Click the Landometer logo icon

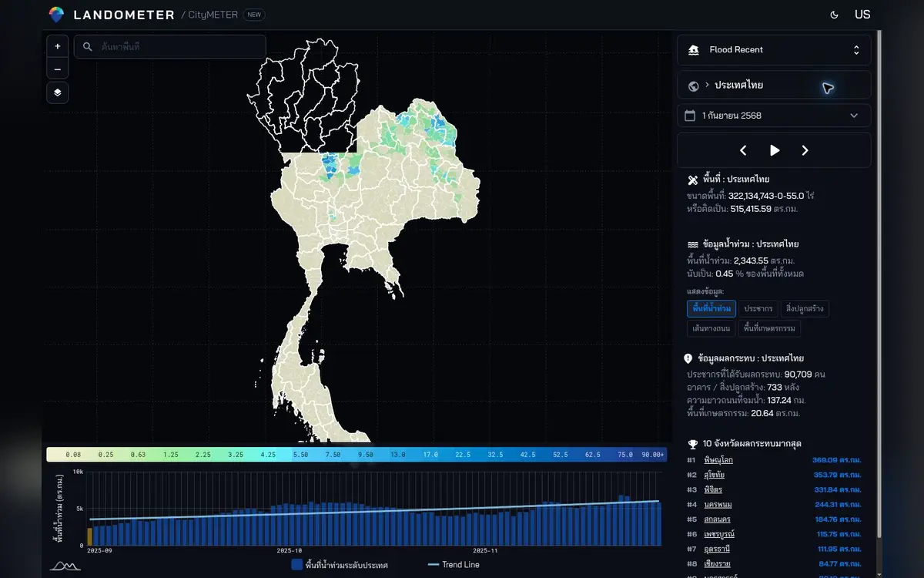(57, 15)
